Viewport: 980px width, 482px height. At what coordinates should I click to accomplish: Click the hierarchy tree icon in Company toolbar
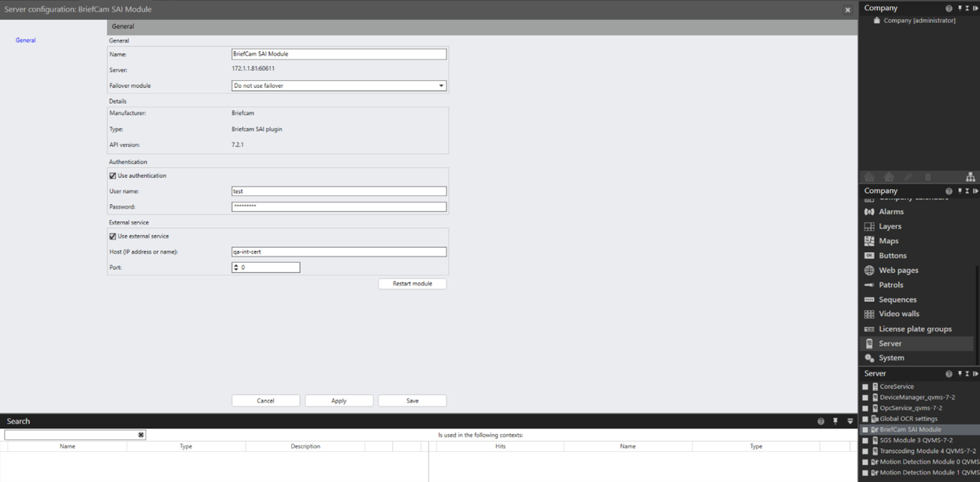pos(970,177)
